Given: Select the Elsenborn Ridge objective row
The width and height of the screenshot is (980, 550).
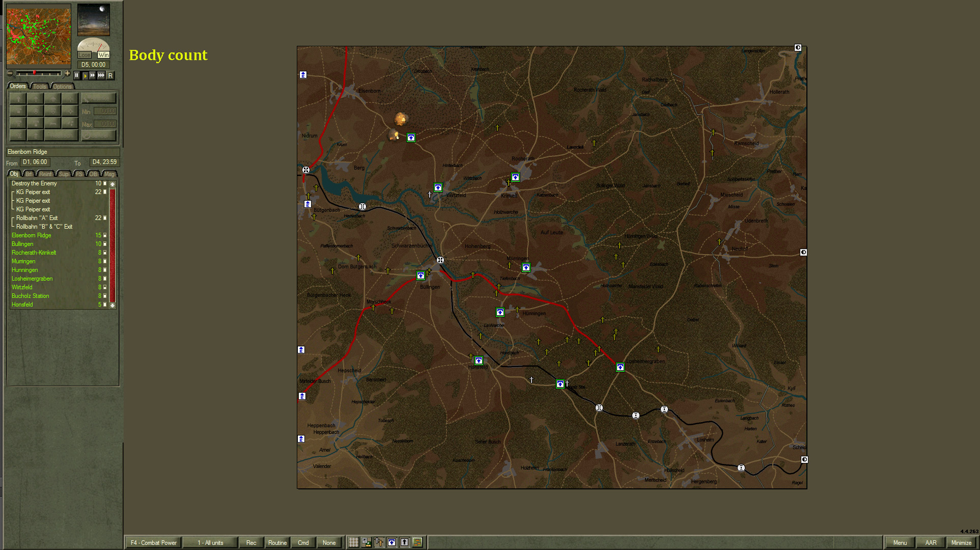Looking at the screenshot, I should point(59,235).
